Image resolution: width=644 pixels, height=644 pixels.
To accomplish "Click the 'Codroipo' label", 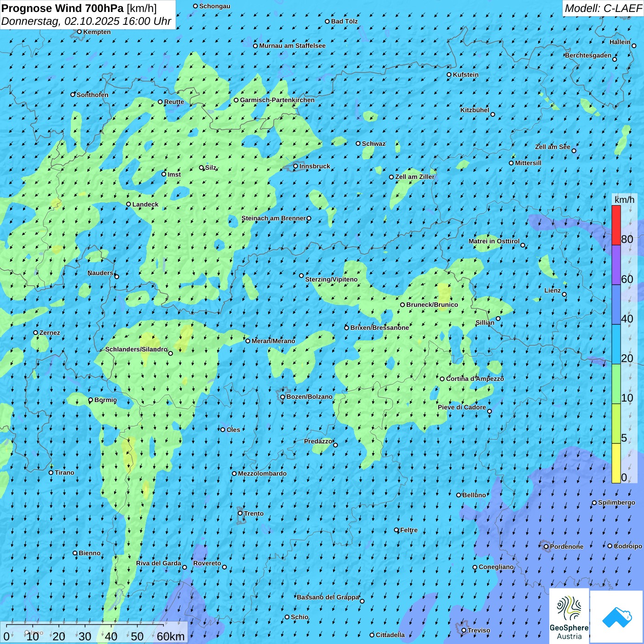I will (x=628, y=546).
